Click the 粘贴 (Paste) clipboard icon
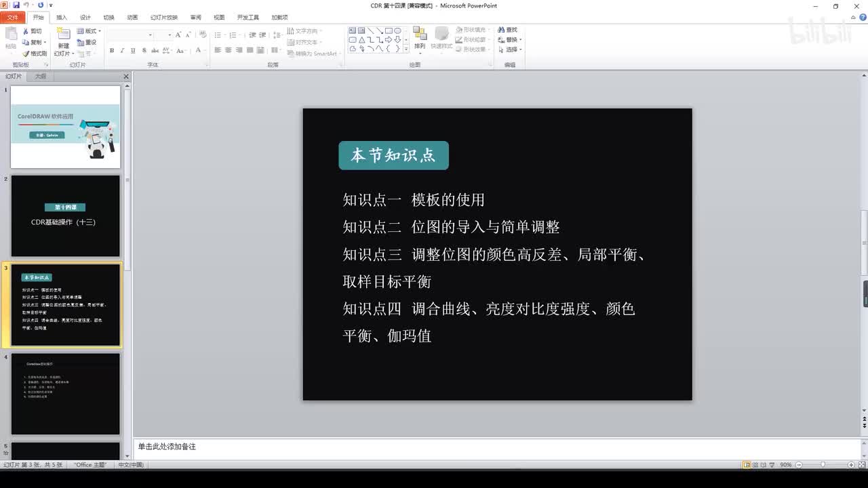This screenshot has height=488, width=868. tap(11, 34)
